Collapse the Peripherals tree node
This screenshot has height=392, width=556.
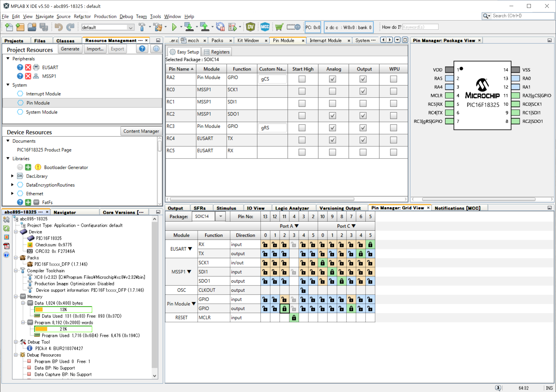(x=8, y=58)
